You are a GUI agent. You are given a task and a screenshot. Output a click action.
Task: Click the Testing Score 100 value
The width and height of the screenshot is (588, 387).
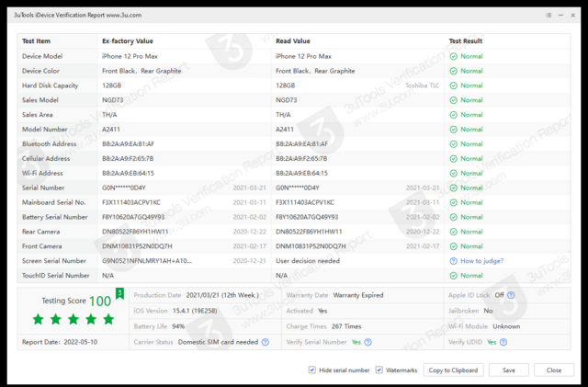[100, 301]
